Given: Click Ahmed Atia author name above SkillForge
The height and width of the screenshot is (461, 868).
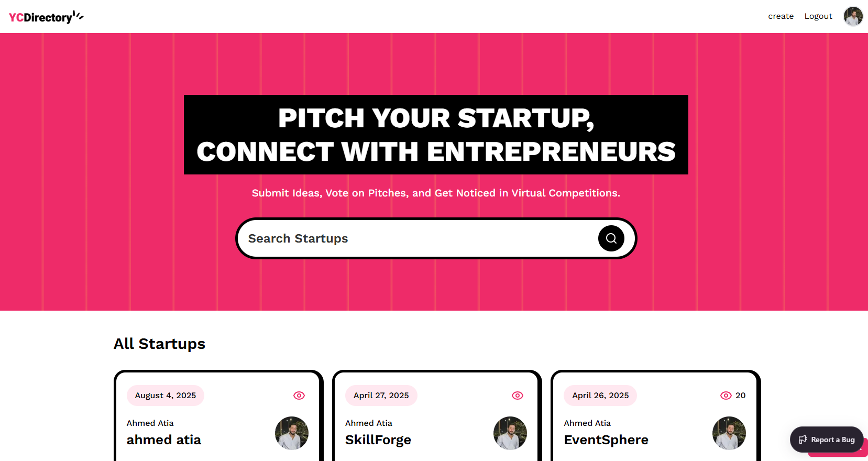Looking at the screenshot, I should coord(368,423).
